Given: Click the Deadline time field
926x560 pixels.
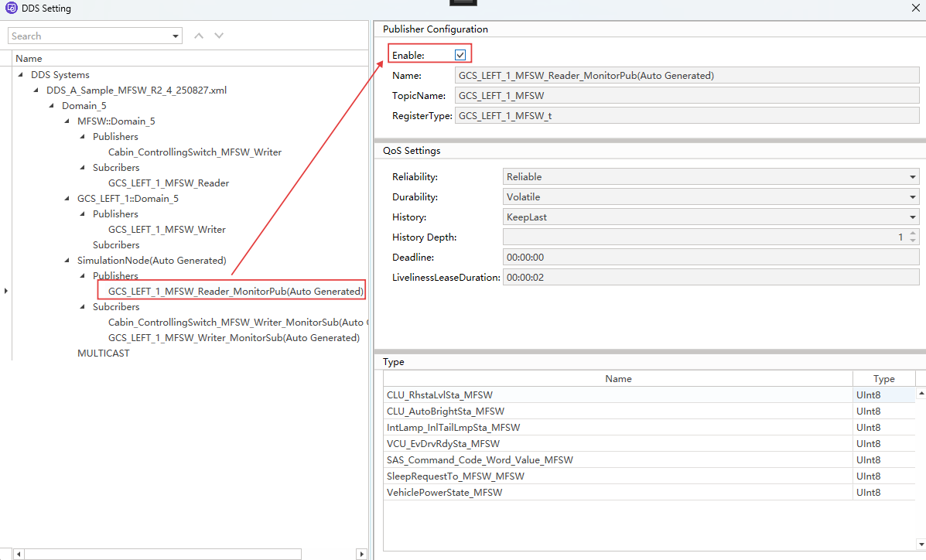Looking at the screenshot, I should coord(710,258).
